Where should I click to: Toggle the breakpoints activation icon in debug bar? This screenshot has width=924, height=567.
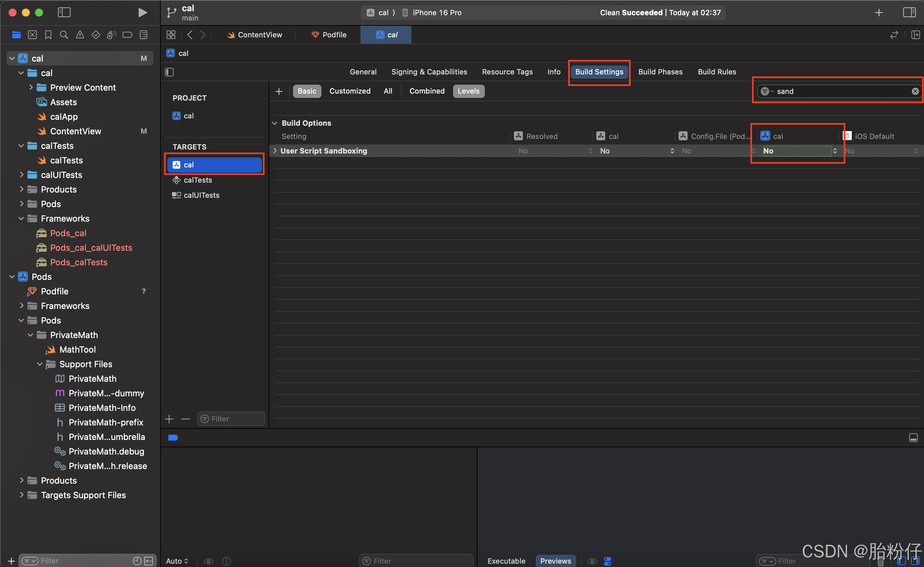(x=173, y=438)
